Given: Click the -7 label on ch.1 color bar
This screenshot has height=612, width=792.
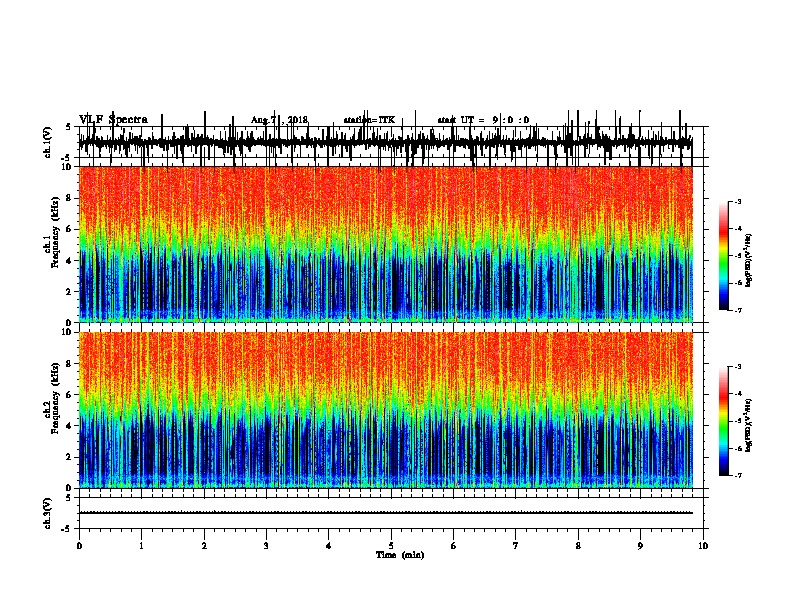Looking at the screenshot, I should tap(738, 310).
